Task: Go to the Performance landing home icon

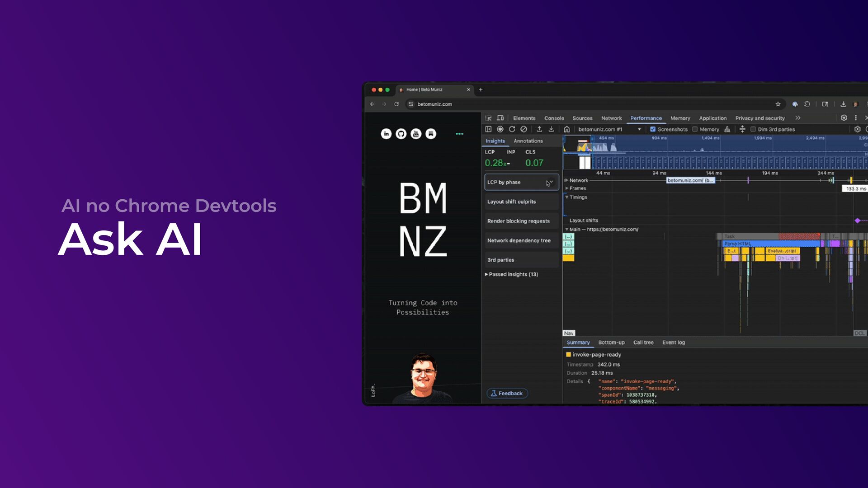Action: point(566,129)
